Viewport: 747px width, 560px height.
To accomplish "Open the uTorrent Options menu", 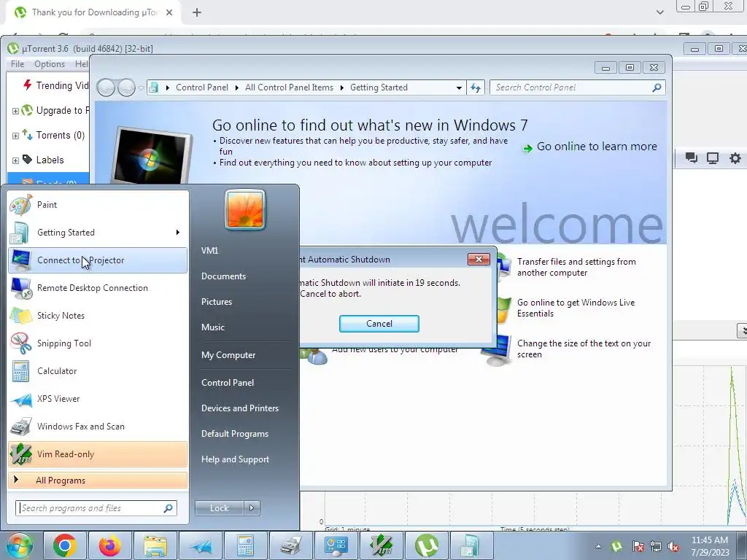I will [x=50, y=64].
